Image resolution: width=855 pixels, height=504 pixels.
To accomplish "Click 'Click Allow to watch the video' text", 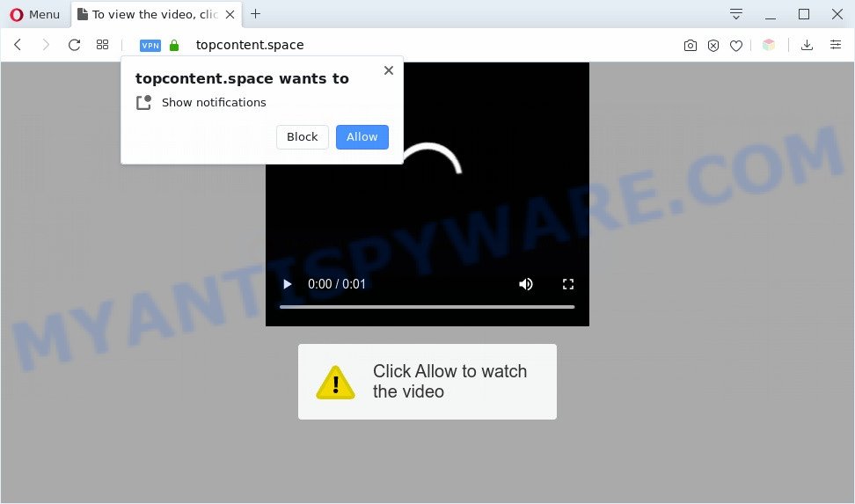I will coord(449,381).
